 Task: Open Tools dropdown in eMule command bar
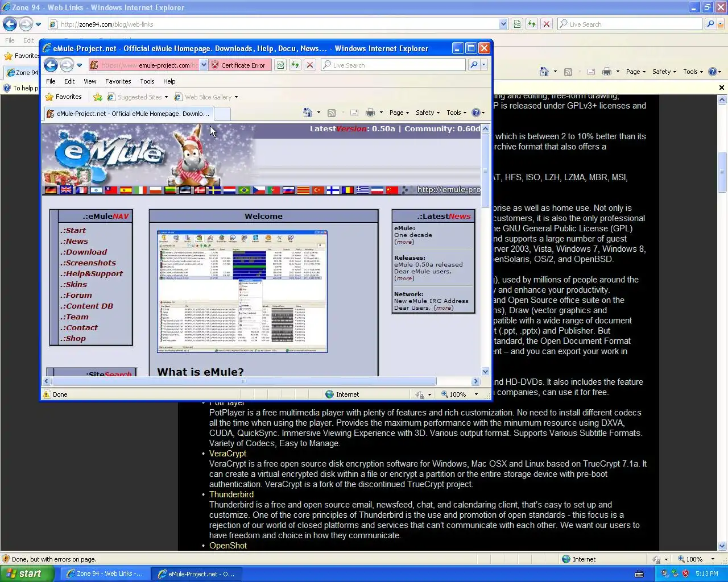[x=456, y=113]
